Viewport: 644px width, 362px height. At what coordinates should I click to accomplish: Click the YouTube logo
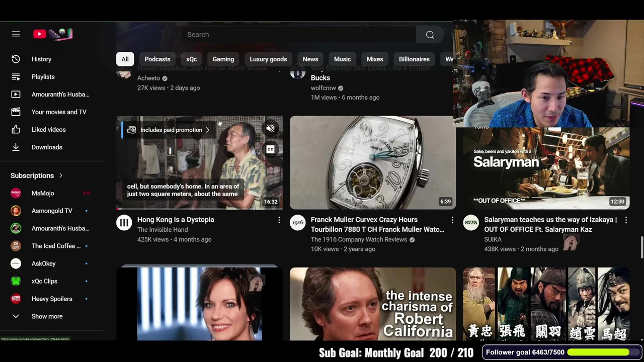[x=53, y=34]
